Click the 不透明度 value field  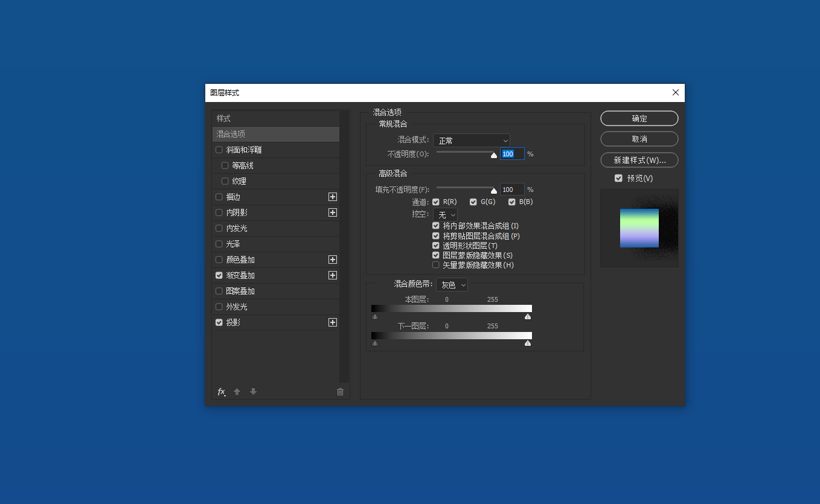pyautogui.click(x=512, y=154)
